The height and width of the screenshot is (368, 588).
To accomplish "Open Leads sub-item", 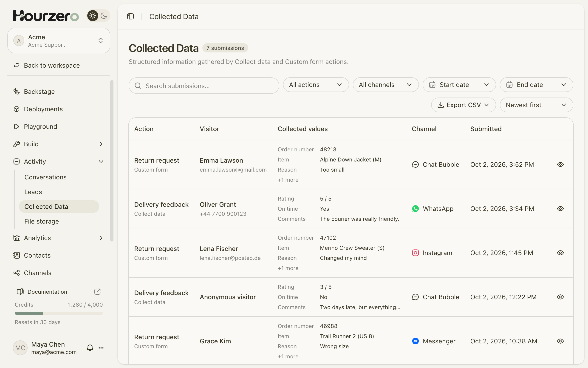I will (x=59, y=192).
